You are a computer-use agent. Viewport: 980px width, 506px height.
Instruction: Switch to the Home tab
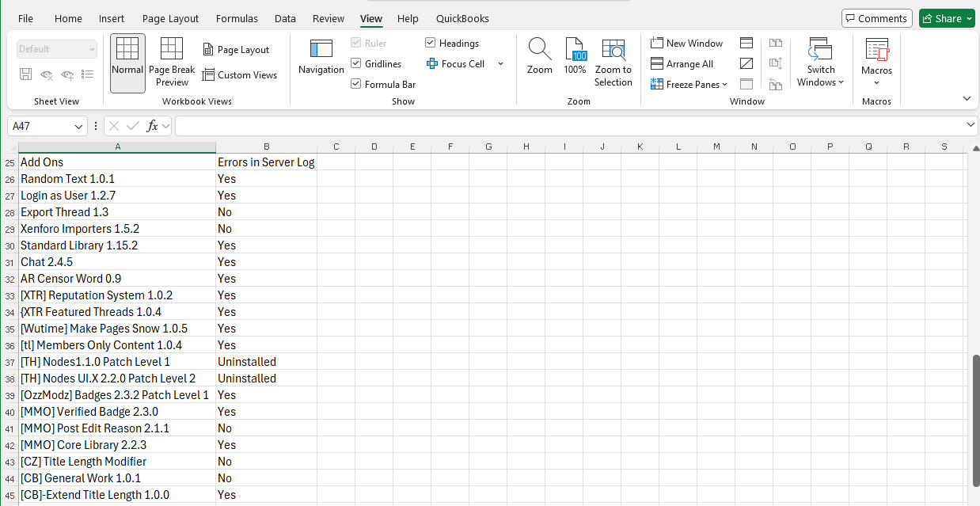[69, 19]
